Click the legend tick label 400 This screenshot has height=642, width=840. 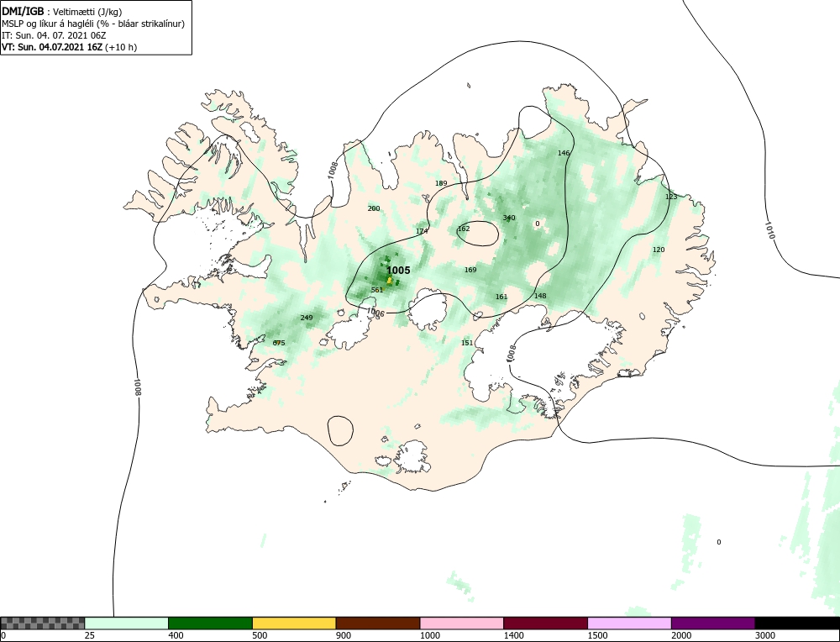[176, 635]
